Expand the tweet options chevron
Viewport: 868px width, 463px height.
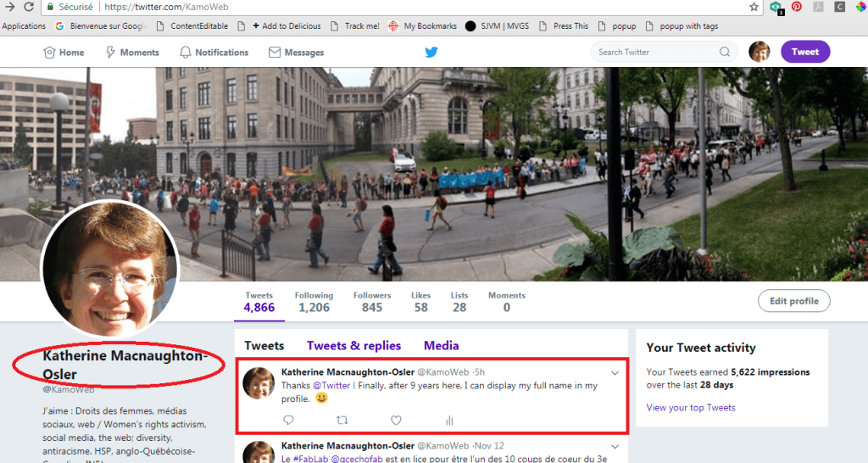click(x=615, y=372)
